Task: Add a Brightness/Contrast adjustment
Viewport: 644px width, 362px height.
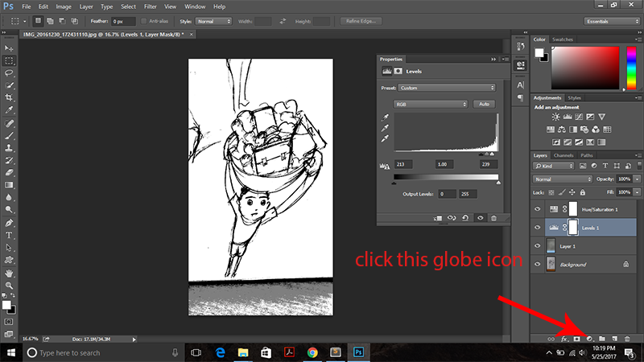Action: (x=555, y=117)
